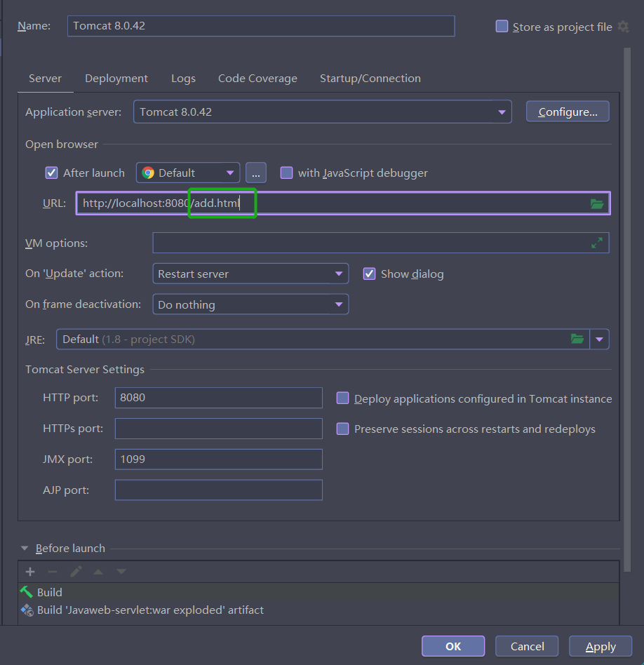Screen dimensions: 644x665
Task: Click the move-up arrow in Before launch toolbar
Action: point(98,572)
